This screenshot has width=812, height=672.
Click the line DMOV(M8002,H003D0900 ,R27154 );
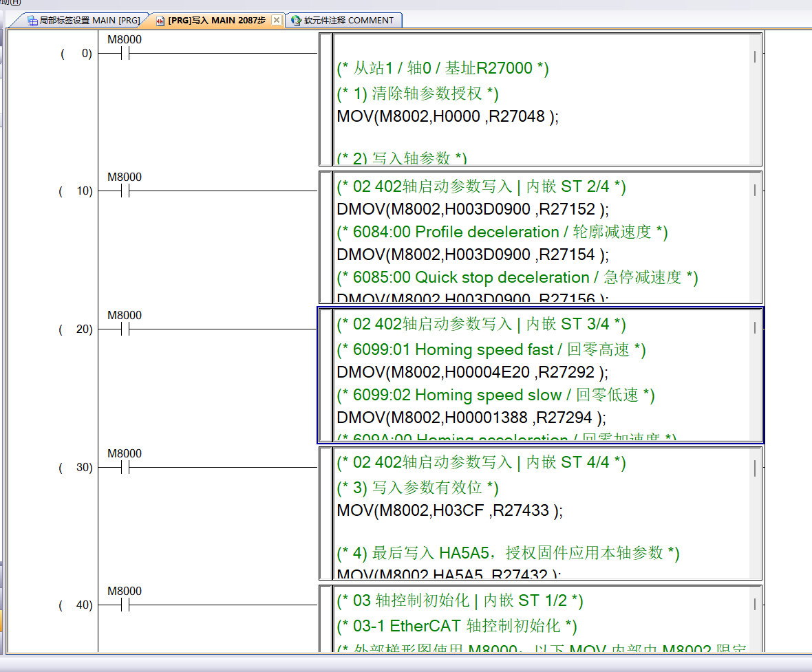pos(473,254)
